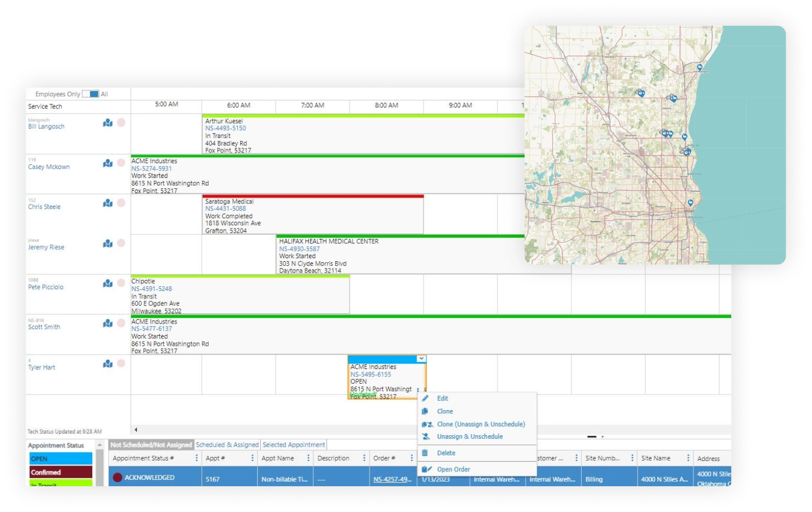Switch to Scheduled & Assigned tab
This screenshot has width=812, height=512.
click(227, 445)
